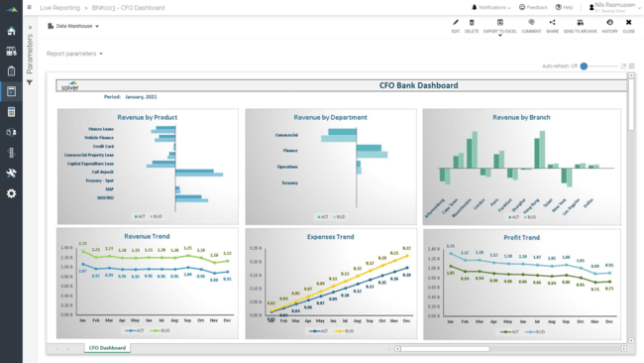This screenshot has width=644, height=363.
Task: Open report History icon
Action: pos(609,23)
